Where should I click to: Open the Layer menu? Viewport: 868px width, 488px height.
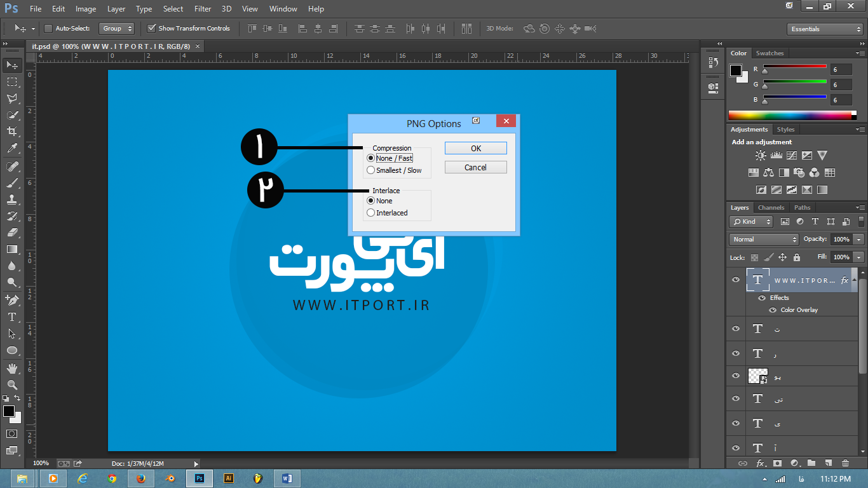(x=116, y=9)
